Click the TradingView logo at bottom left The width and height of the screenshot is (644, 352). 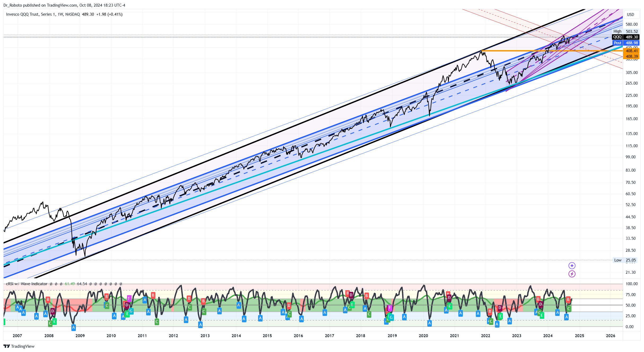coord(19,346)
